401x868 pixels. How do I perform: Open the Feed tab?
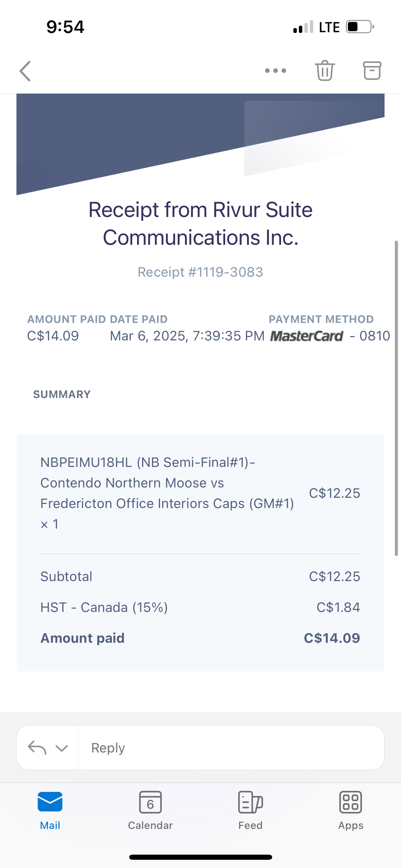tap(251, 810)
